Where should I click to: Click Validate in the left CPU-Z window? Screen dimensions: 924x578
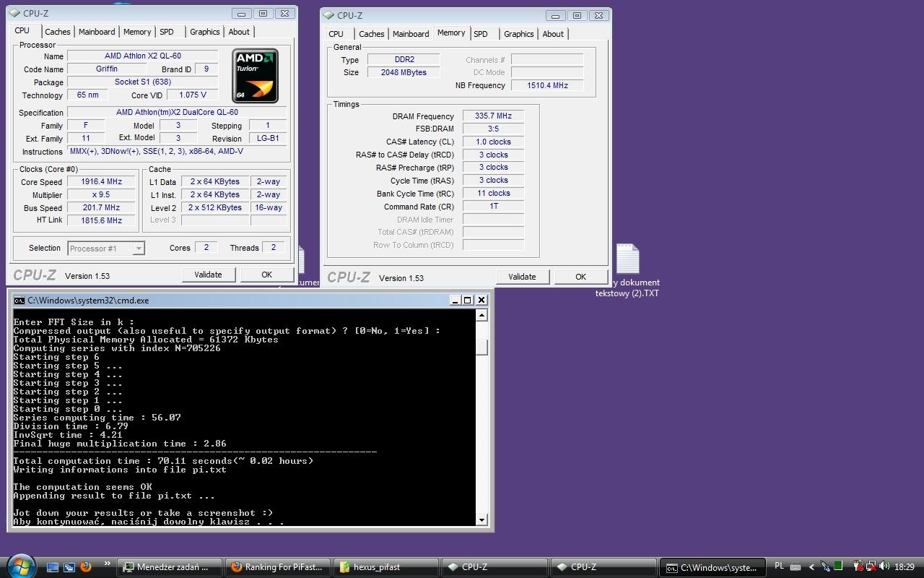(208, 275)
